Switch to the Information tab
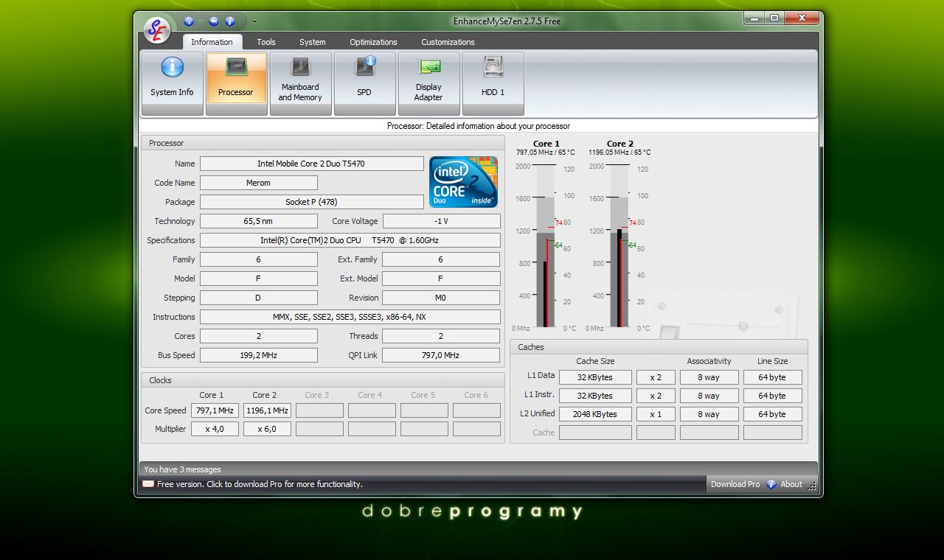 pyautogui.click(x=212, y=42)
